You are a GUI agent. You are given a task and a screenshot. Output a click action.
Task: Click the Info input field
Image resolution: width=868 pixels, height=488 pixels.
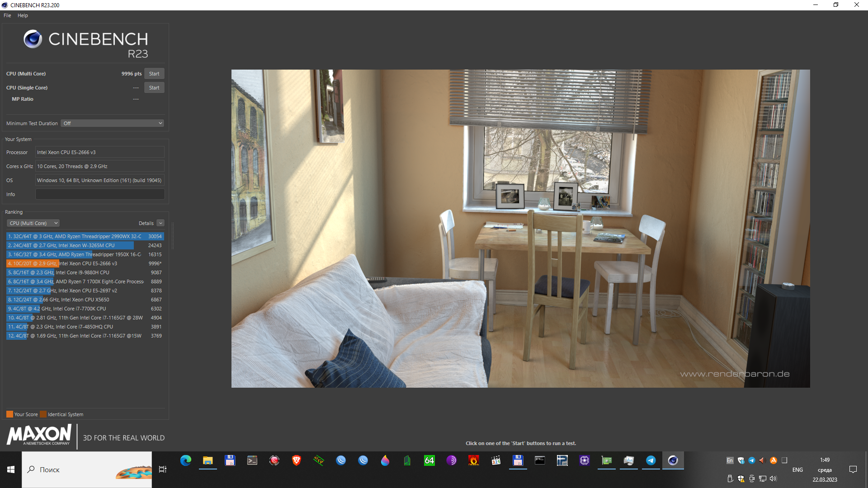100,194
